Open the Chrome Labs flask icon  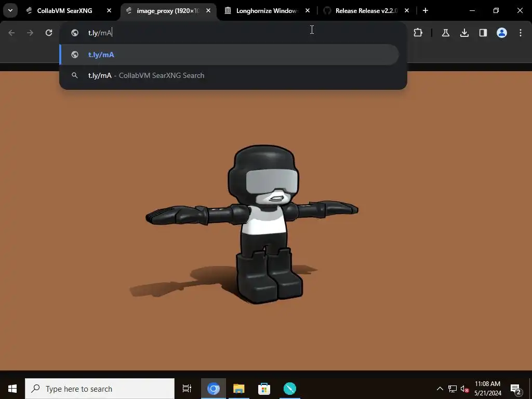coord(446,33)
